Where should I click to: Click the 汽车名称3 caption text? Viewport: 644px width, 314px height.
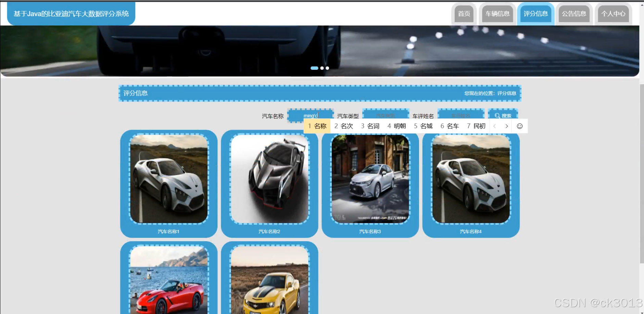coord(370,232)
